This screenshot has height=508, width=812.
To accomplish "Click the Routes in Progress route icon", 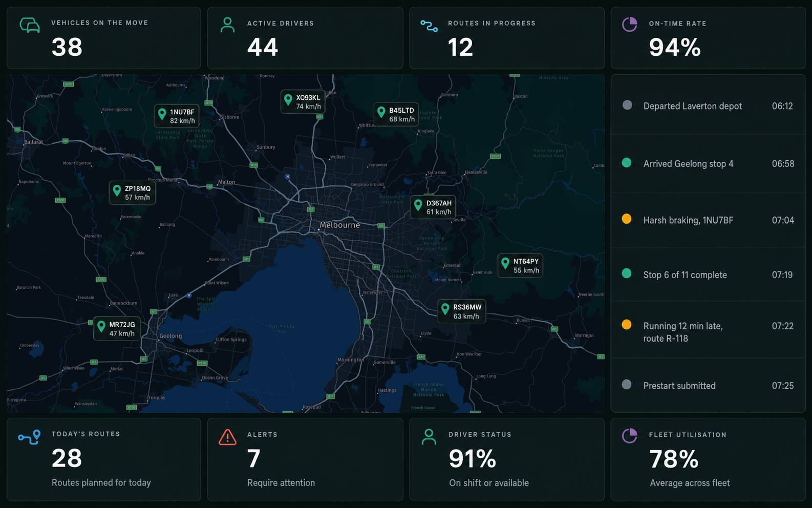I will [x=429, y=26].
